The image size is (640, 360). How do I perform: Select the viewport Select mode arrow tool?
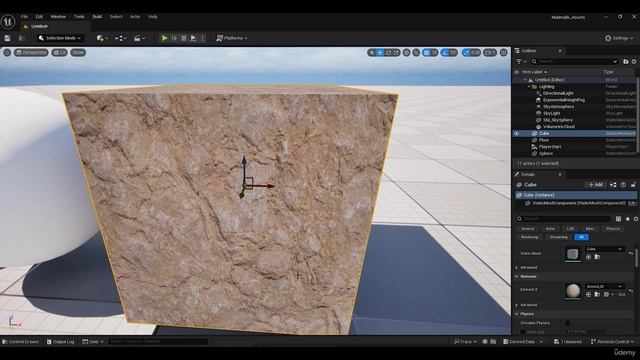[372, 52]
